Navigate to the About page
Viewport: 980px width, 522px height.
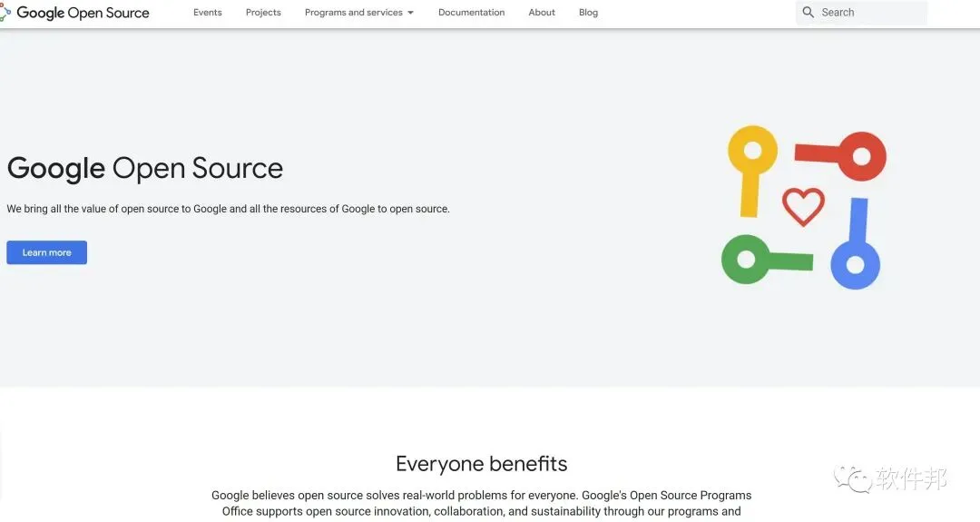pyautogui.click(x=541, y=13)
